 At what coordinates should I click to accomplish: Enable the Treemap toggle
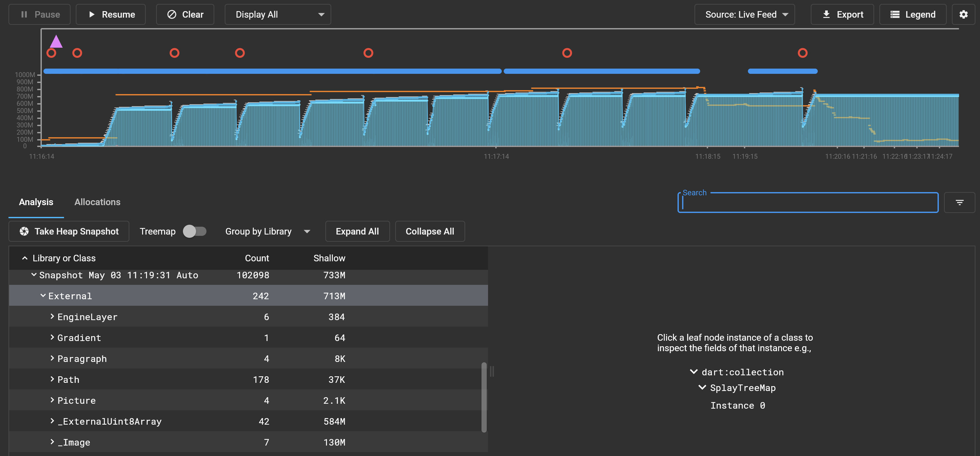tap(196, 231)
